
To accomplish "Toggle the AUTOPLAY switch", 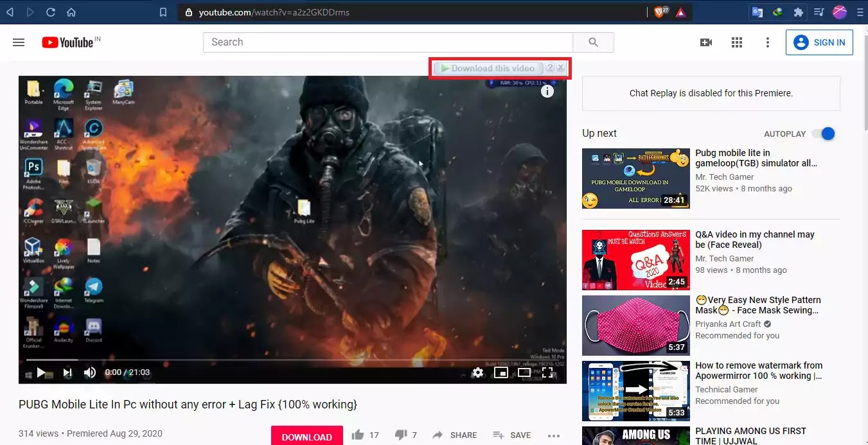I will (823, 134).
